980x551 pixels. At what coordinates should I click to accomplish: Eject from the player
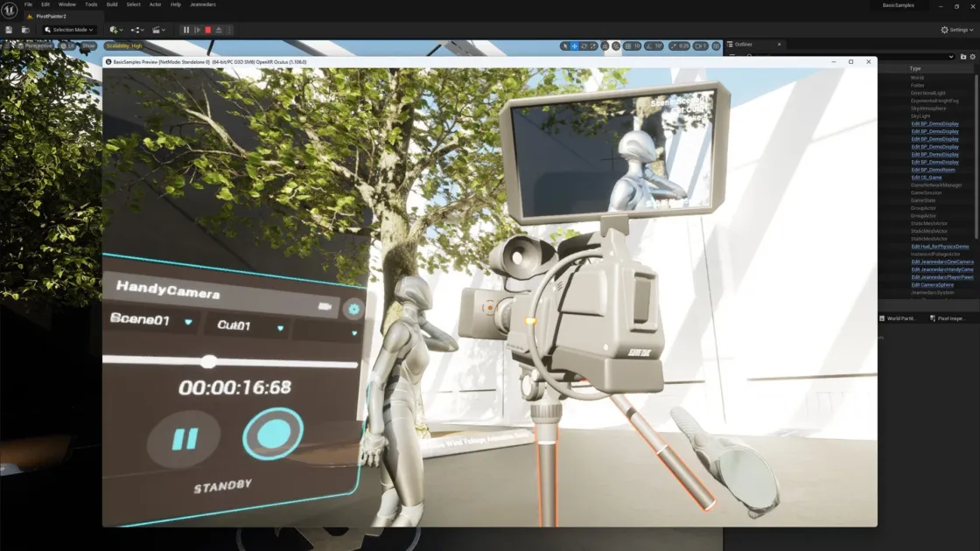(x=219, y=29)
